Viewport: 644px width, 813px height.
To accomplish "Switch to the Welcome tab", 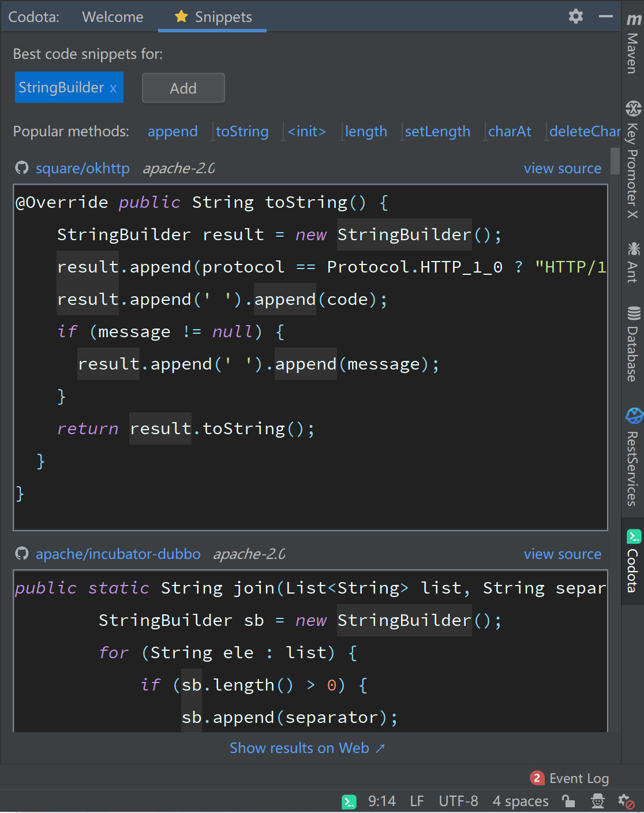I will tap(113, 17).
